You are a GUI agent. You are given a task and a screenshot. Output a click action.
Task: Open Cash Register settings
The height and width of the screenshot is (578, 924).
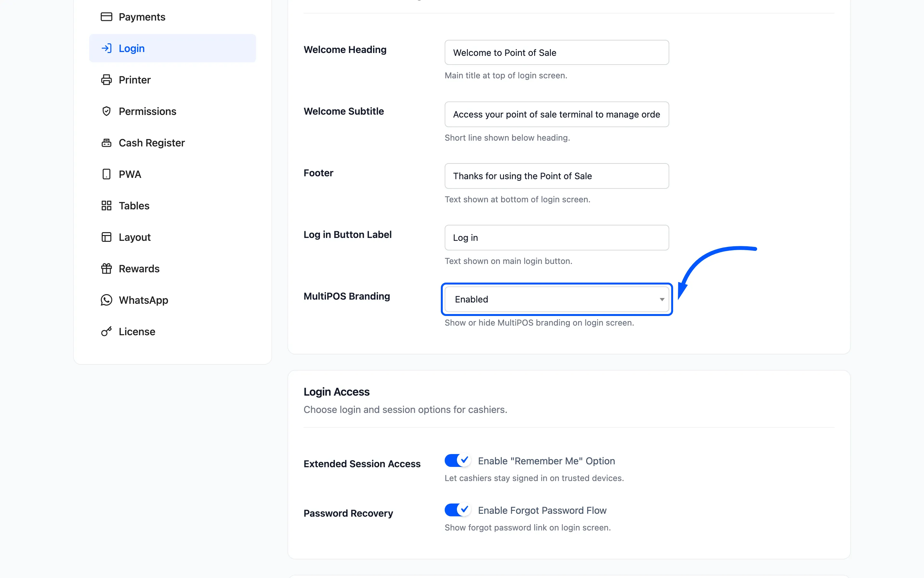172,143
